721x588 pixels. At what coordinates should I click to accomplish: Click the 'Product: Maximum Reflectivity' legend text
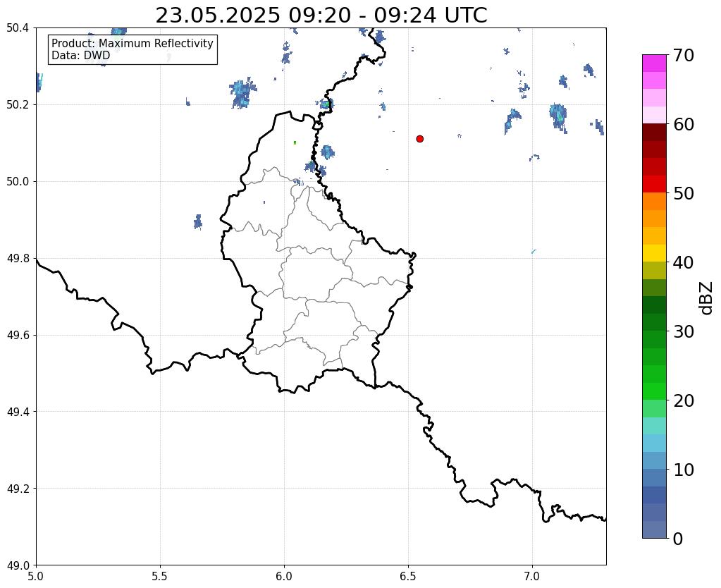(133, 43)
